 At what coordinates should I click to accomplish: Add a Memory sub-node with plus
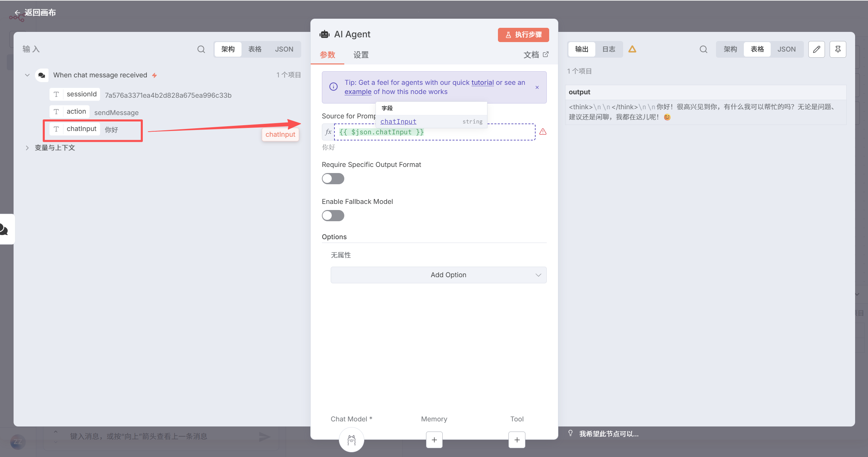(x=434, y=440)
